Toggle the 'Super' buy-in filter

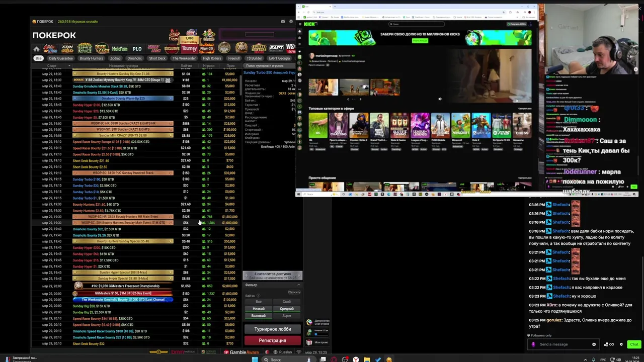[287, 316]
